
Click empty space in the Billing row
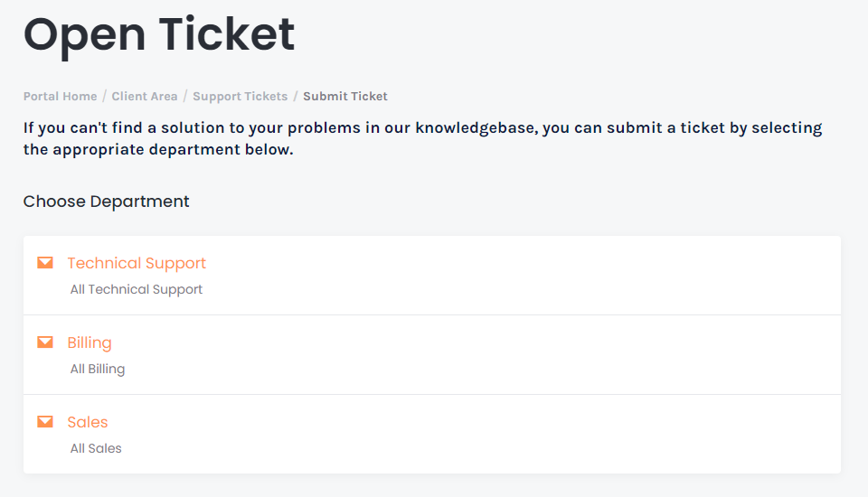[x=542, y=355]
